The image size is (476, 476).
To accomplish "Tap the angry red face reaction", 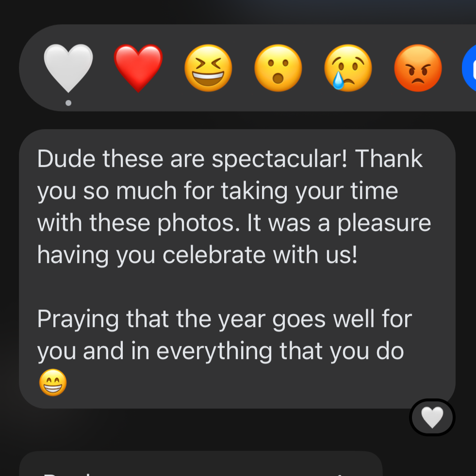I will [x=418, y=68].
